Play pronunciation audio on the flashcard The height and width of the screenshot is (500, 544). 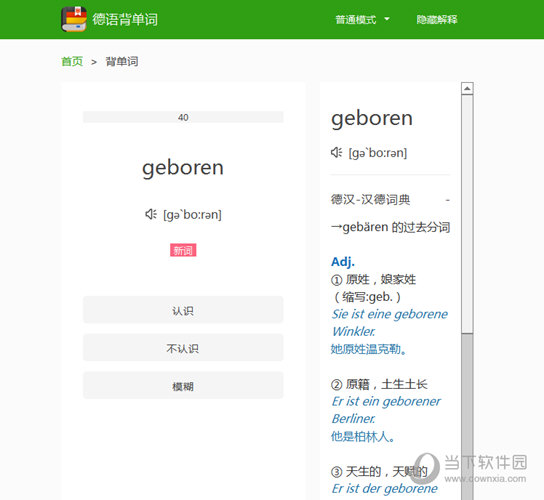(151, 214)
